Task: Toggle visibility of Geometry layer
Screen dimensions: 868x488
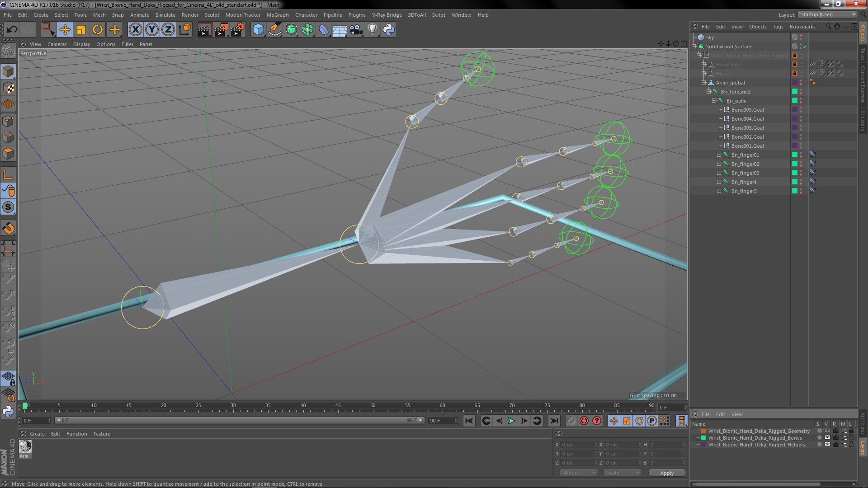Action: click(827, 431)
